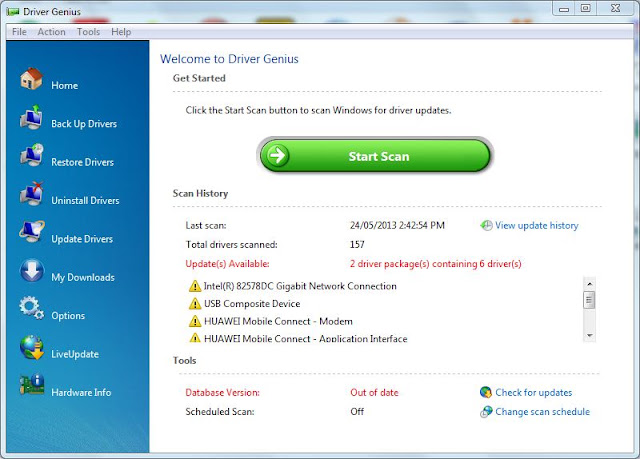The image size is (640, 459).
Task: Go to the Home section label
Action: tap(64, 85)
